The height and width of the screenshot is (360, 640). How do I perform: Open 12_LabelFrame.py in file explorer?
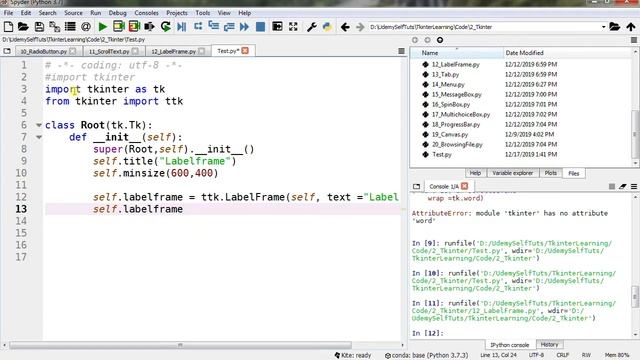(456, 64)
